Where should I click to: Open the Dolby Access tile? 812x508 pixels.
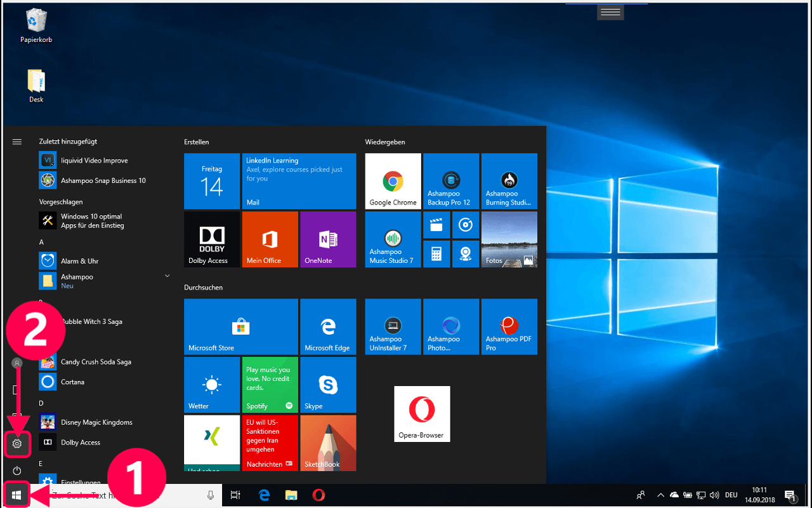pyautogui.click(x=212, y=239)
